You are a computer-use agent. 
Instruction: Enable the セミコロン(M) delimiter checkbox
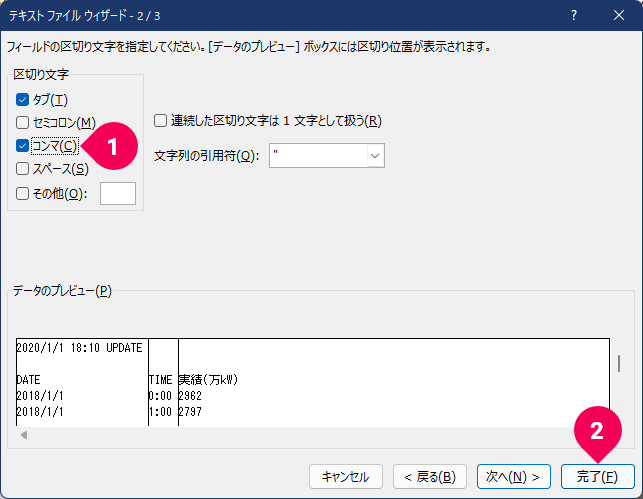(23, 123)
